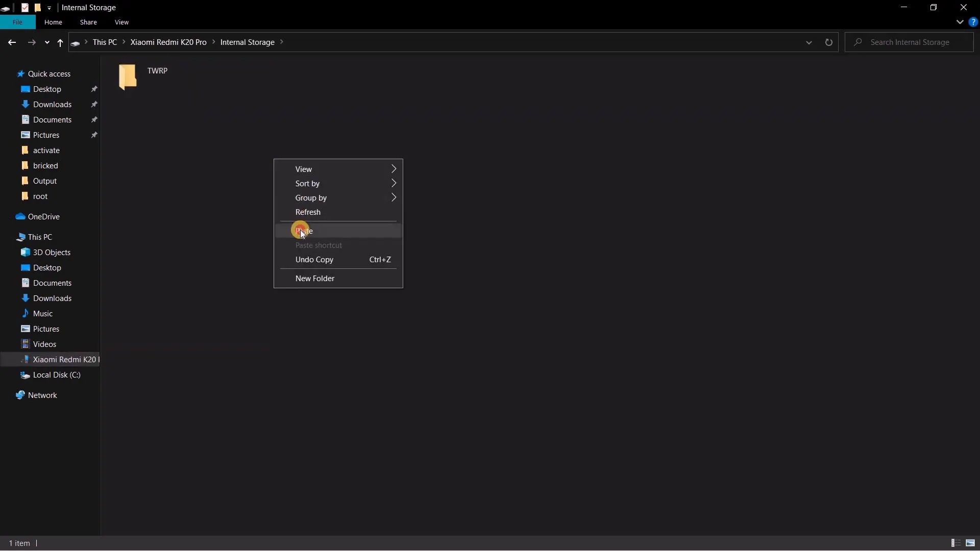The height and width of the screenshot is (551, 980).
Task: Open the View ribbon tab
Action: coord(121,22)
